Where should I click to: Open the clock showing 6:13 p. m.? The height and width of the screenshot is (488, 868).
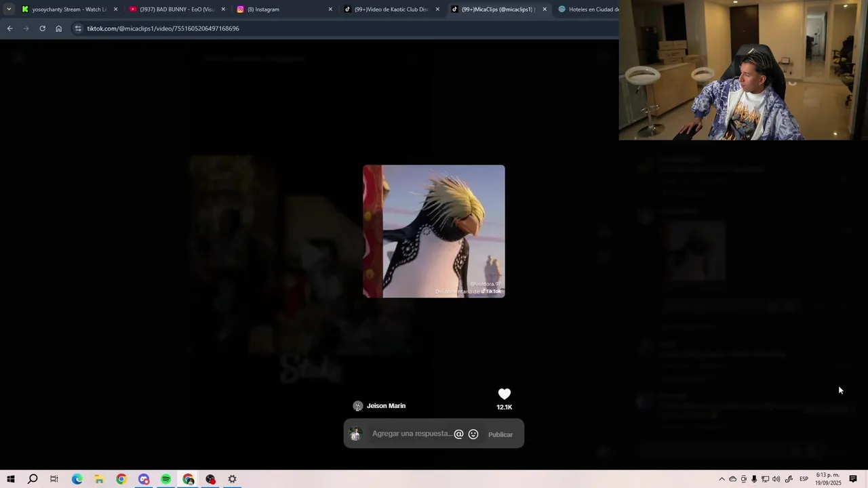point(829,479)
